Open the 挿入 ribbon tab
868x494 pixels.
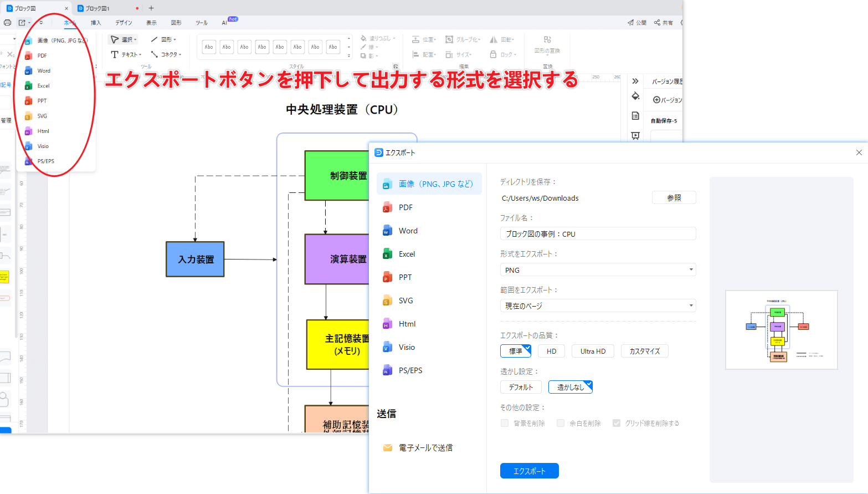(96, 23)
